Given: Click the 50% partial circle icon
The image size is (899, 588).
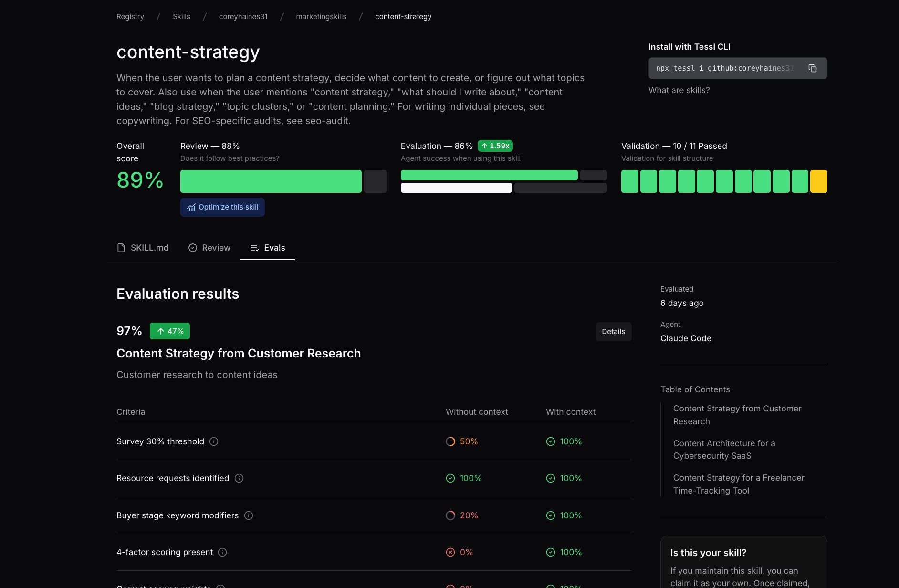Looking at the screenshot, I should pyautogui.click(x=450, y=441).
